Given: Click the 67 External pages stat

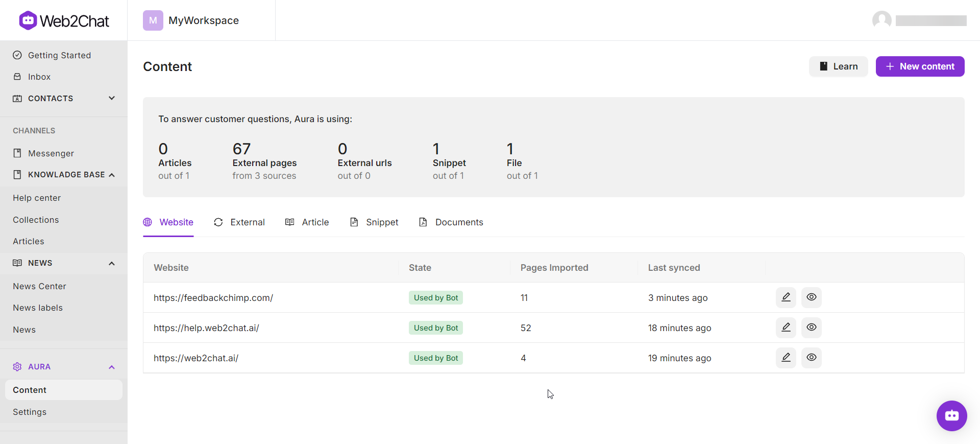Looking at the screenshot, I should 264,161.
